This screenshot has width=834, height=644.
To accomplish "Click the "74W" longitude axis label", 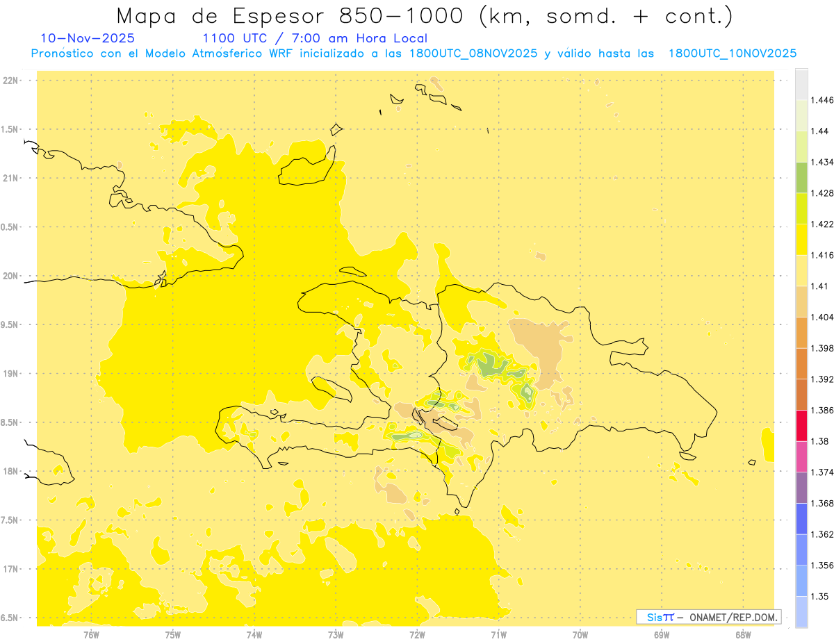I will (254, 635).
